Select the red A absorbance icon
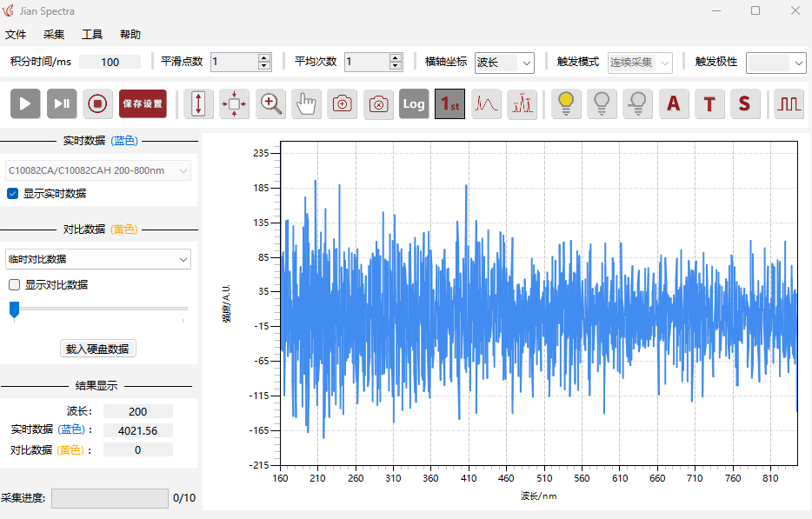The image size is (812, 519). pyautogui.click(x=673, y=103)
